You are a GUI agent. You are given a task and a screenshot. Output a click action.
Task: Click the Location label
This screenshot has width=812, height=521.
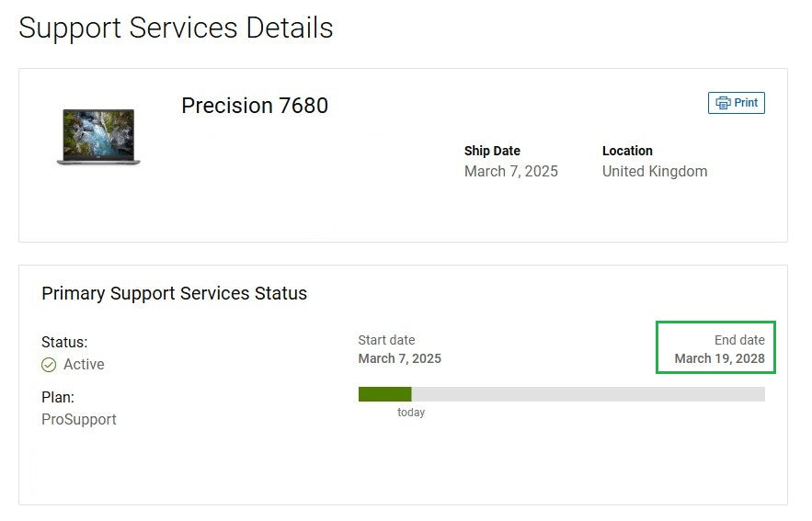(627, 151)
